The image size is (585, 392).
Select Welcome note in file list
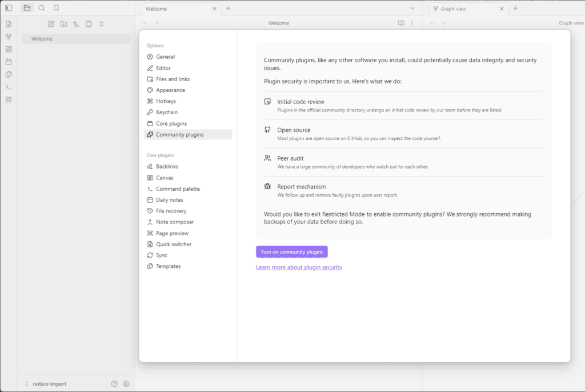coord(76,38)
